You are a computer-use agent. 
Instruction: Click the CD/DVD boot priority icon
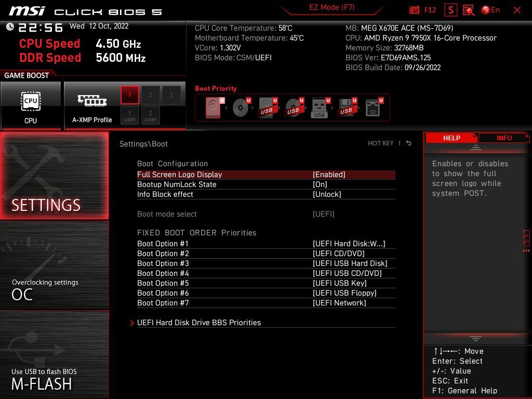[x=242, y=108]
